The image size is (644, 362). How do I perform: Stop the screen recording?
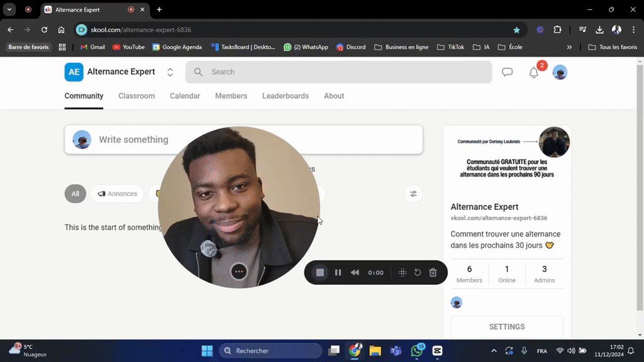[321, 272]
